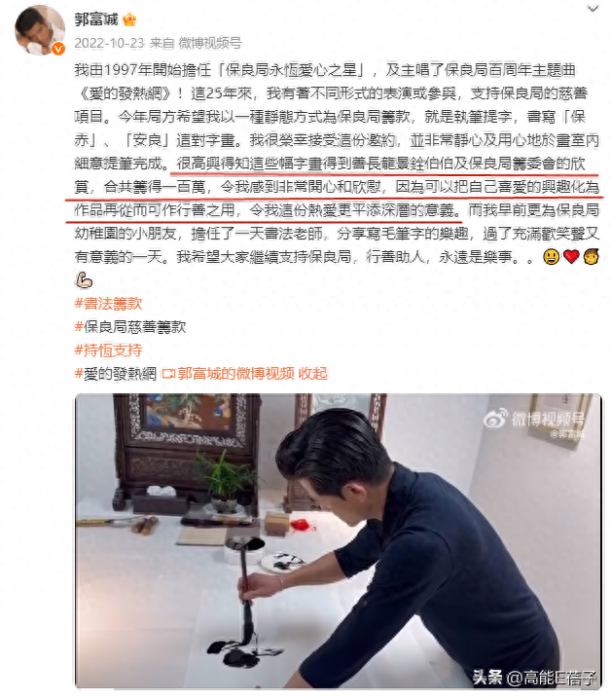This screenshot has width=611, height=700.
Task: Click the boy face emoji after heart
Action: pyautogui.click(x=592, y=257)
